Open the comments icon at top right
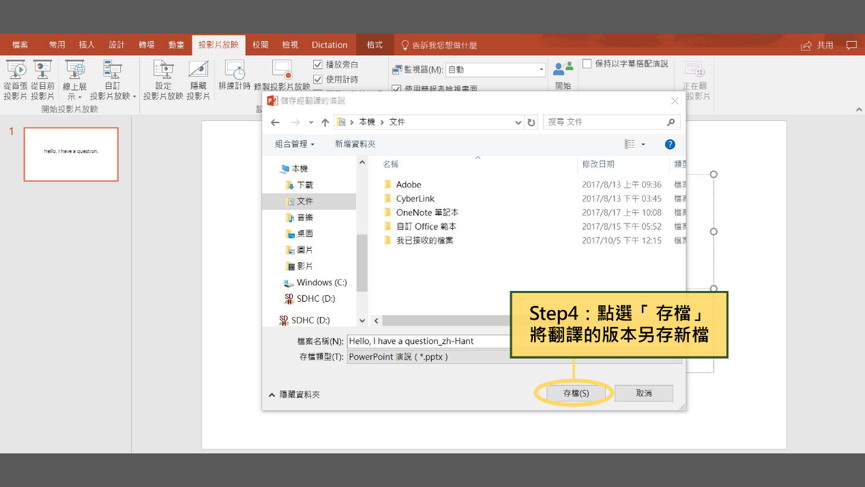 click(852, 45)
